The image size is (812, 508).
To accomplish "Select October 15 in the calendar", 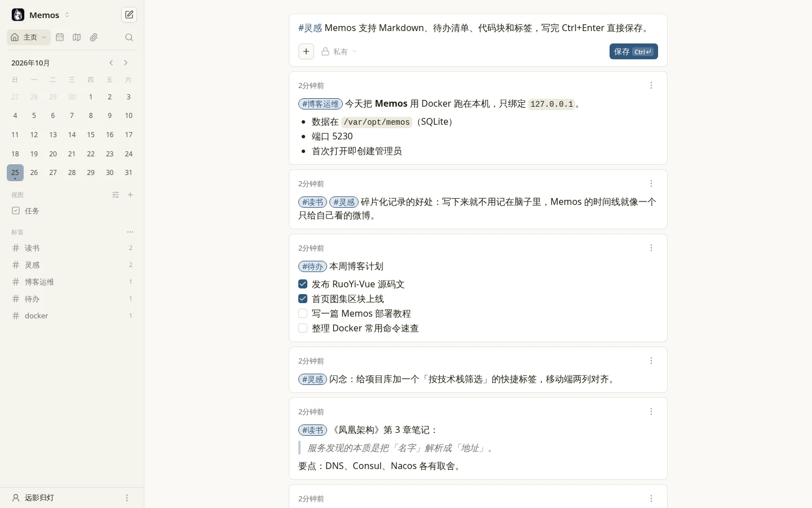I will pyautogui.click(x=91, y=135).
